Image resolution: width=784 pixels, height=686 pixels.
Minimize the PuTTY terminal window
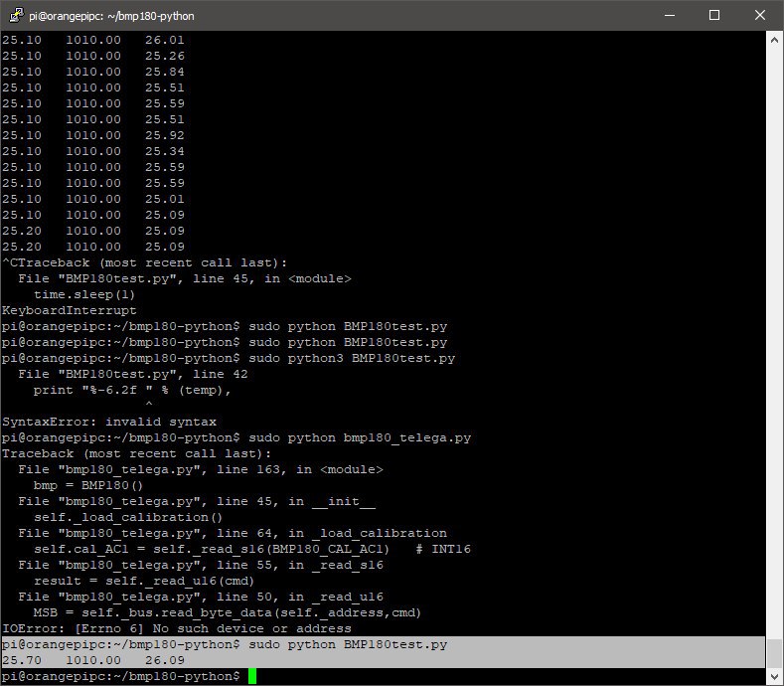(670, 16)
